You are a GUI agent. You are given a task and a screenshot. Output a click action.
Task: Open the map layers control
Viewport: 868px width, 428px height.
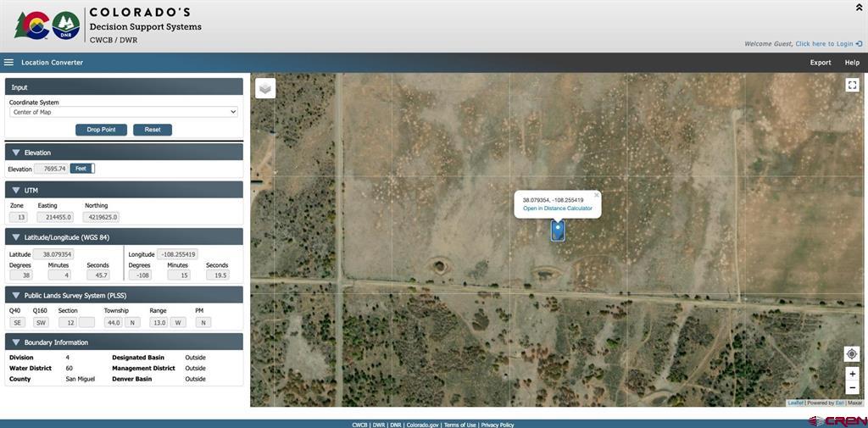coord(265,88)
